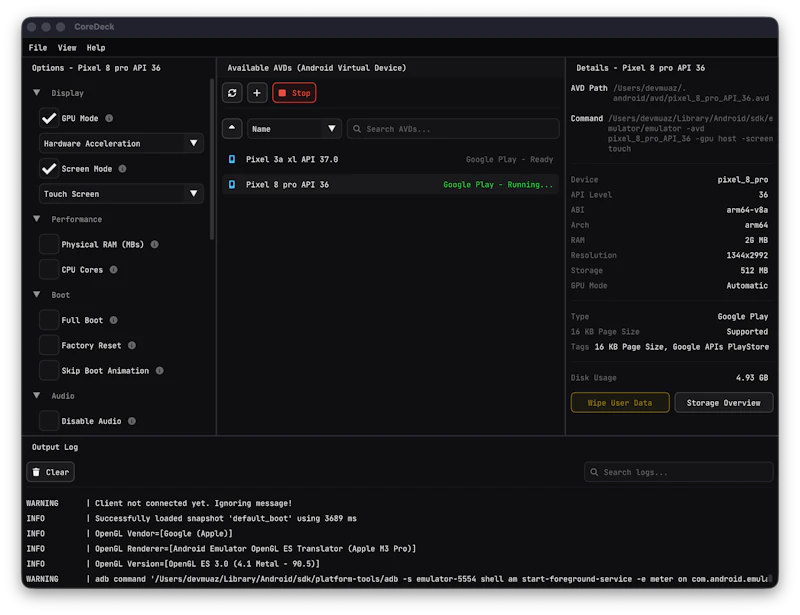Show GPU Mode info icon

pyautogui.click(x=109, y=118)
